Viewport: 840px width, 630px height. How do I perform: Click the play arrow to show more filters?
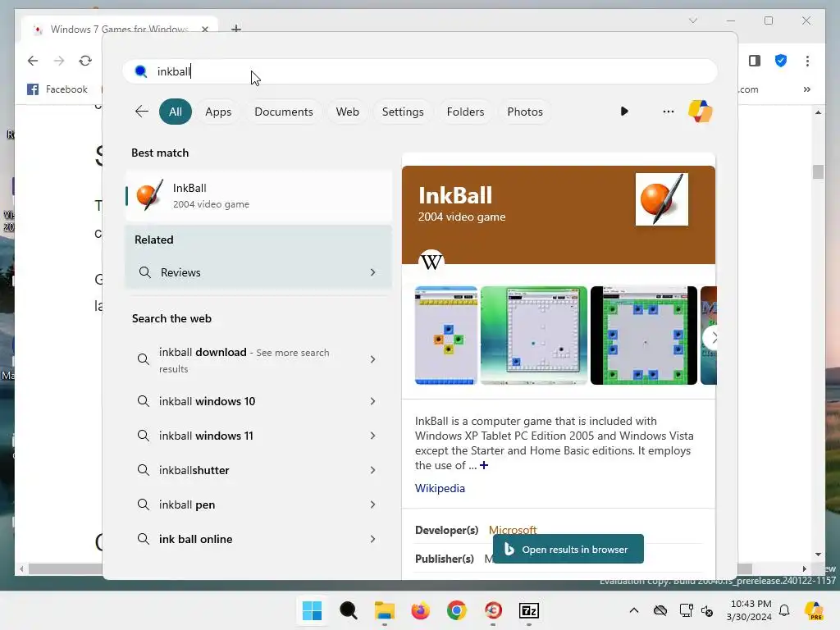[x=624, y=112]
